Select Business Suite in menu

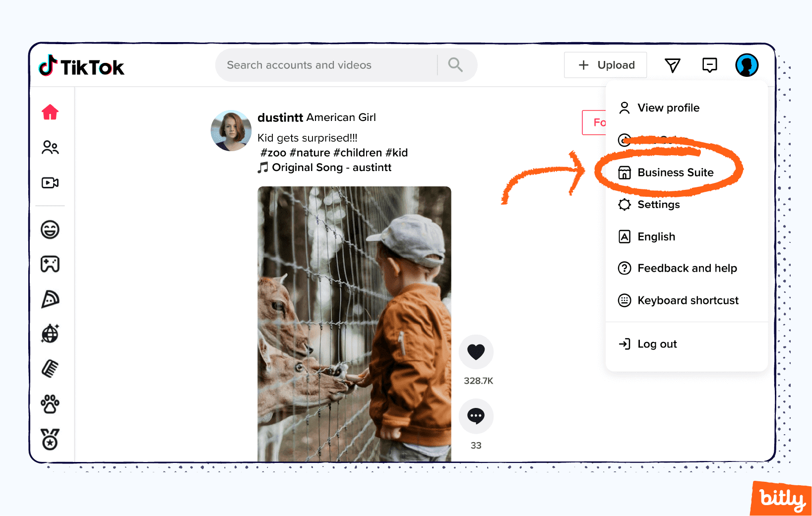(x=687, y=172)
